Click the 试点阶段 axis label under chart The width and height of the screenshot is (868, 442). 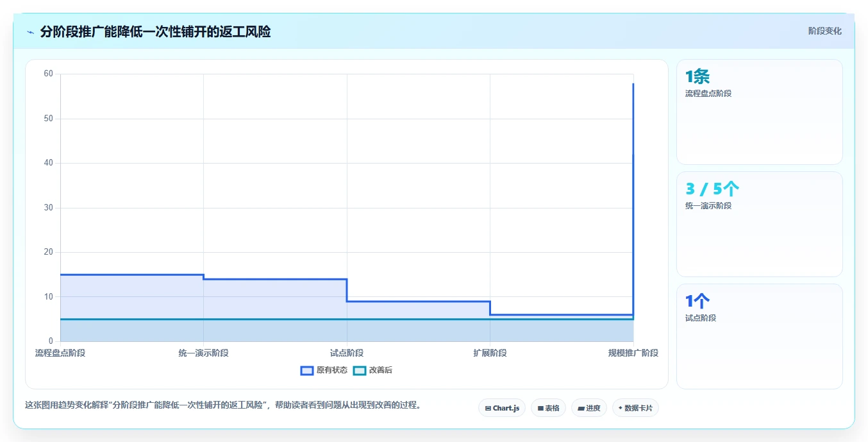pyautogui.click(x=347, y=353)
